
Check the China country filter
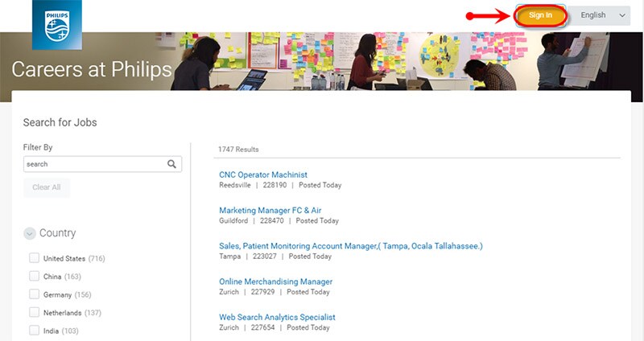click(x=34, y=276)
